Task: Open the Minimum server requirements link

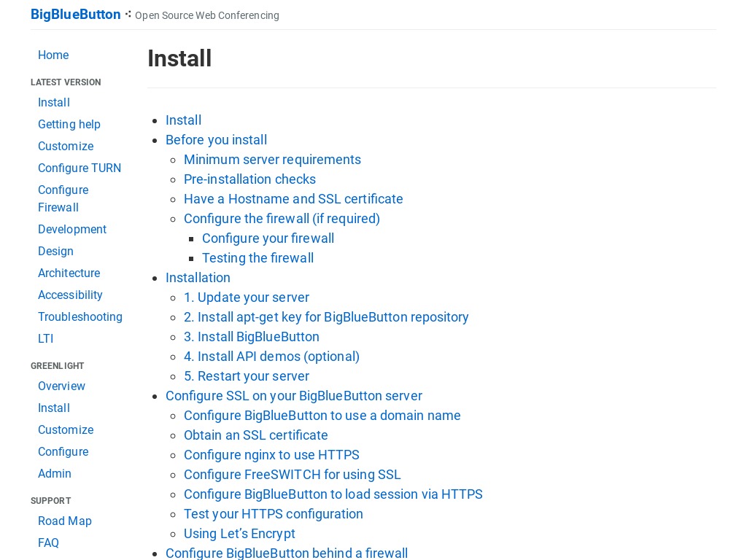Action: [x=273, y=160]
